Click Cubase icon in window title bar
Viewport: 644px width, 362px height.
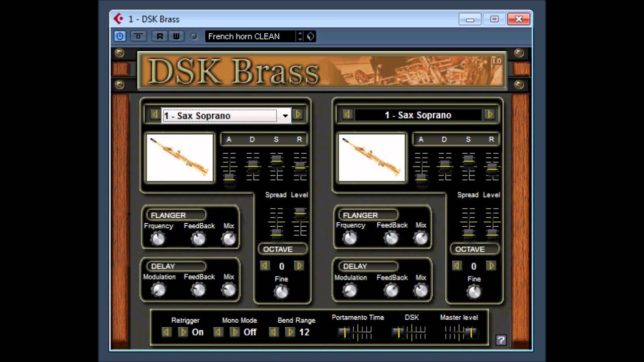coord(118,19)
